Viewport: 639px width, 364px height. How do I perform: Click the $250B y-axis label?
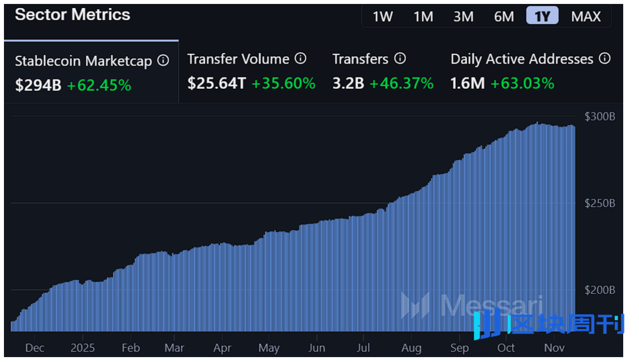coord(599,203)
